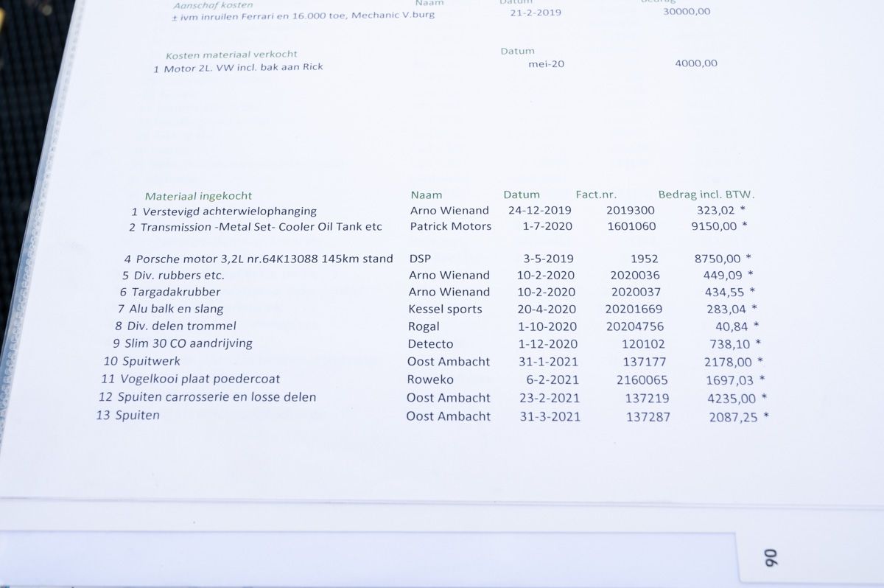
Task: Click the date '3-5-2019'
Action: click(x=548, y=259)
